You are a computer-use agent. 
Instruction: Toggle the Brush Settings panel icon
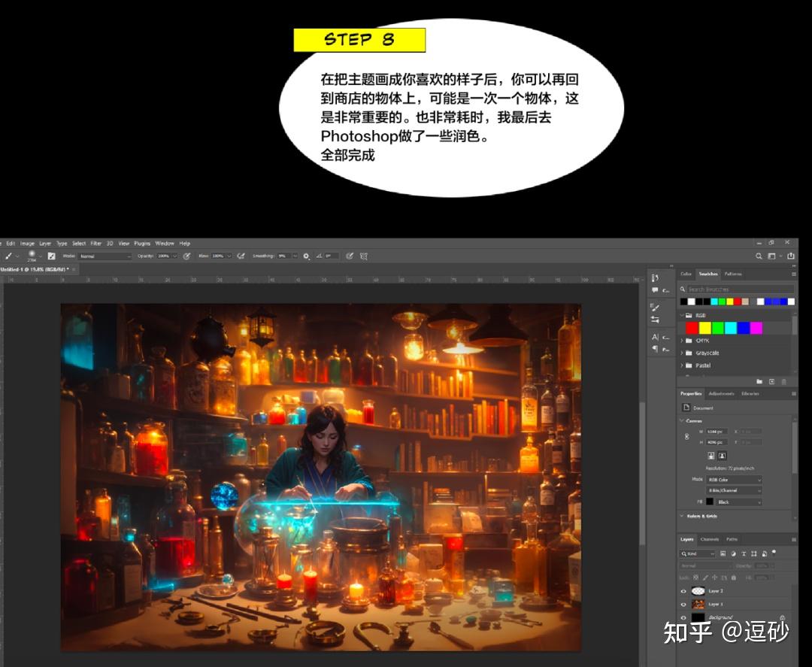(x=52, y=256)
